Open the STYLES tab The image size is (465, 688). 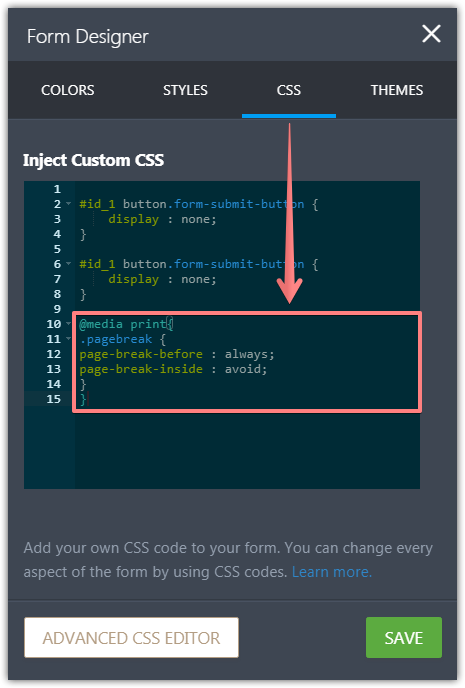pyautogui.click(x=185, y=90)
